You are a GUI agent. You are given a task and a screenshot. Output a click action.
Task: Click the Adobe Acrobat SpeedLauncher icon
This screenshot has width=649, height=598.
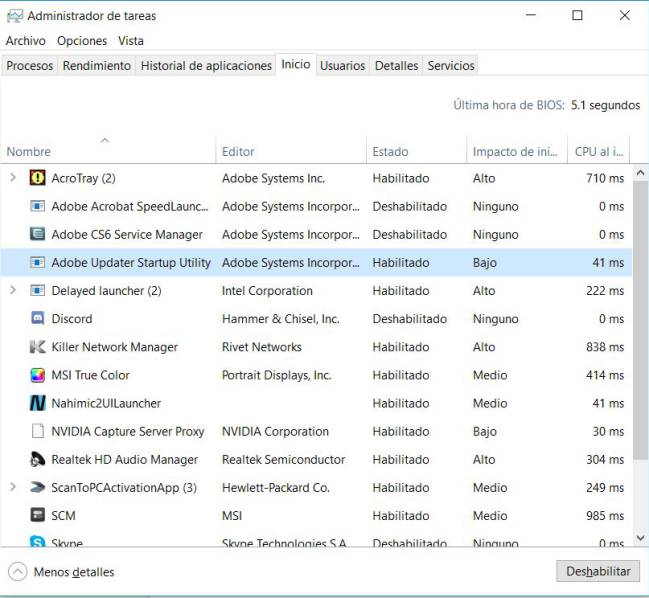point(38,206)
